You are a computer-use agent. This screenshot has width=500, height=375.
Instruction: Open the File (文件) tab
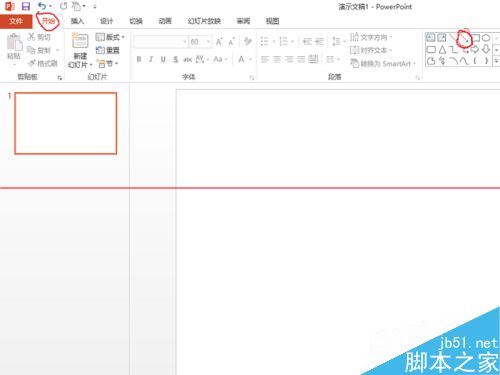tap(16, 21)
